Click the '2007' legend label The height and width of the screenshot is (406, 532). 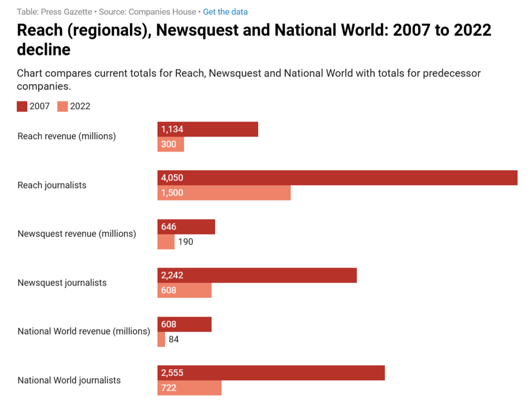(40, 106)
